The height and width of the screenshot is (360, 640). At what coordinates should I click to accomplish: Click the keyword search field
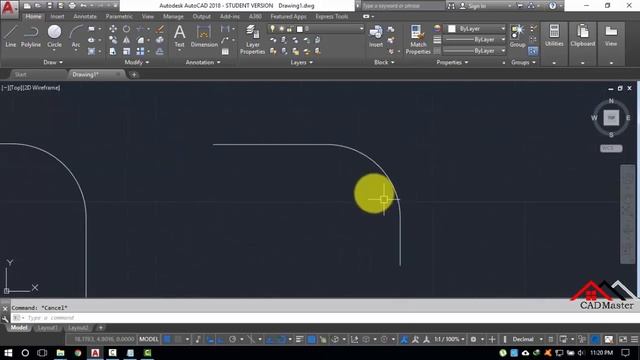point(403,6)
